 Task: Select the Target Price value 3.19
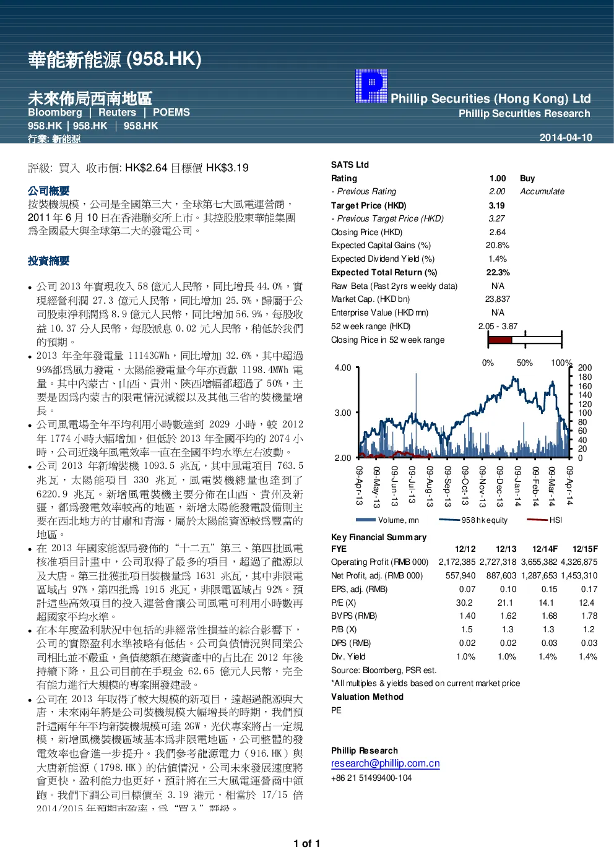(496, 205)
